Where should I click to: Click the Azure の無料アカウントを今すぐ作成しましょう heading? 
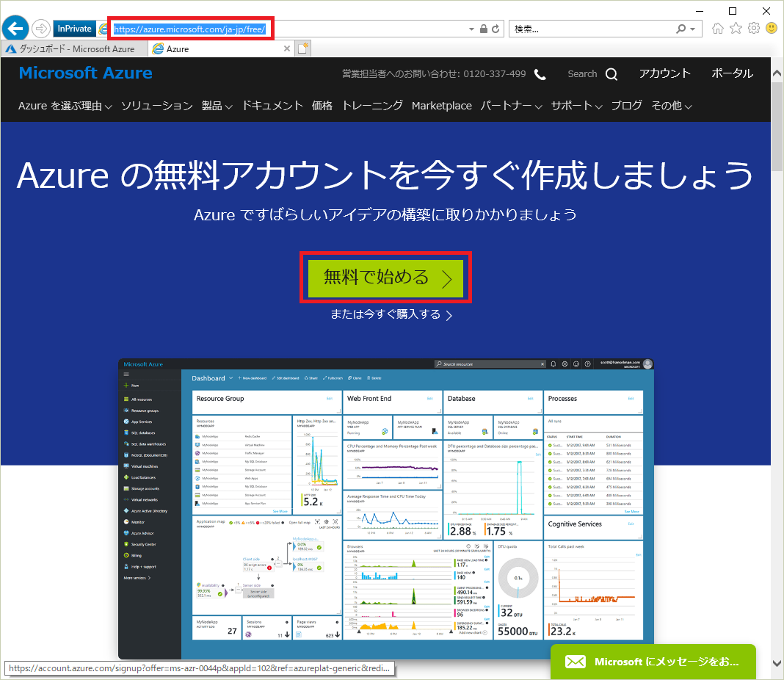tap(385, 176)
